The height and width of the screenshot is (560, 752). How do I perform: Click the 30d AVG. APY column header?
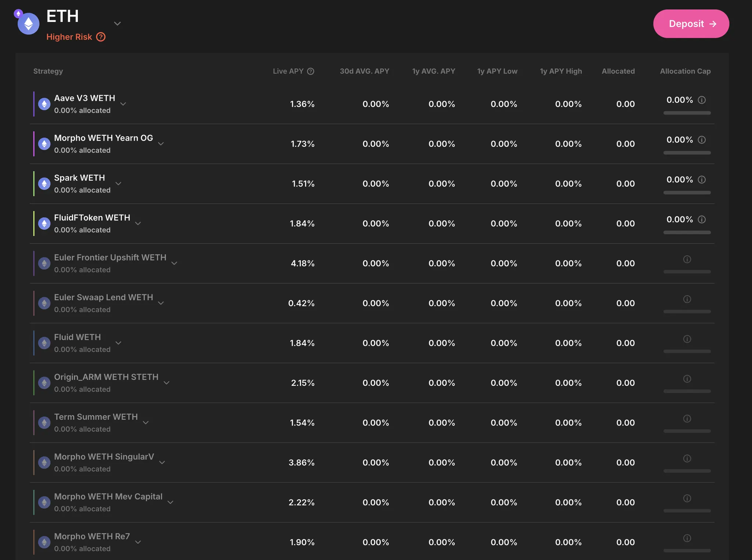364,71
